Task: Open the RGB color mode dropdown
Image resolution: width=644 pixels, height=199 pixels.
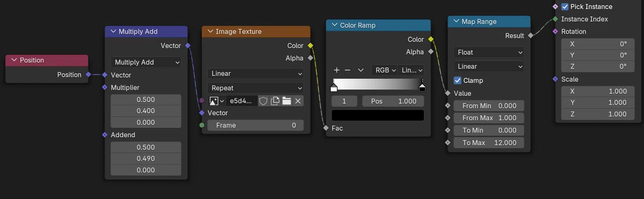Action: point(385,70)
